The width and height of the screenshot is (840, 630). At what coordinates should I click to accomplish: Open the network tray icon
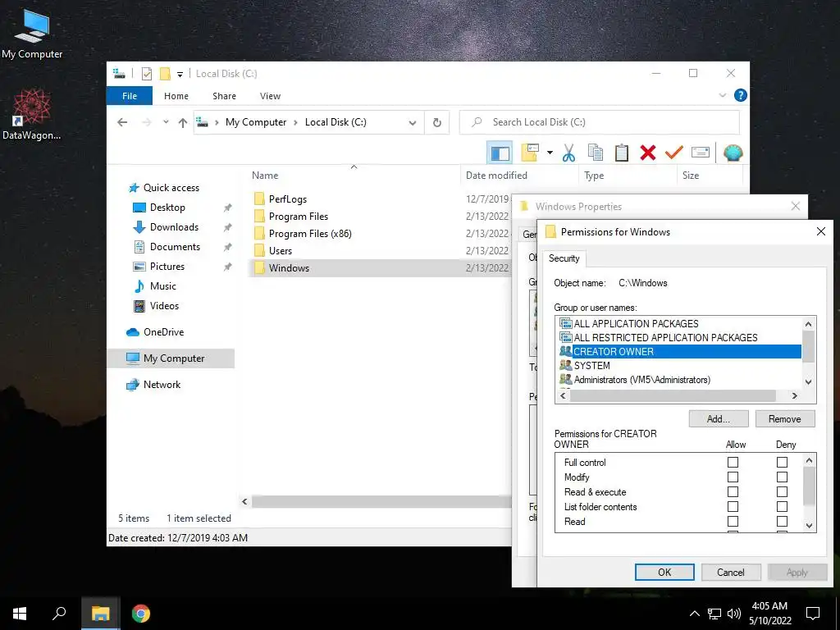pyautogui.click(x=714, y=614)
